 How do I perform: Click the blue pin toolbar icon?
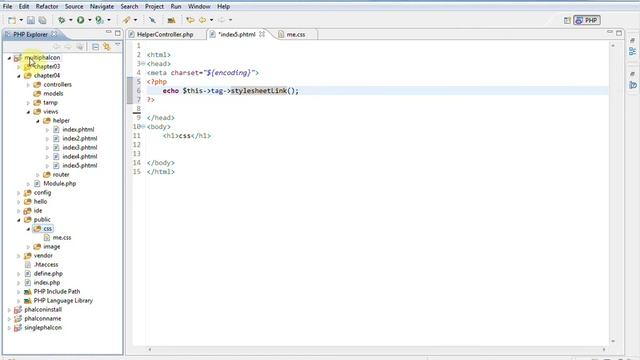pos(152,20)
